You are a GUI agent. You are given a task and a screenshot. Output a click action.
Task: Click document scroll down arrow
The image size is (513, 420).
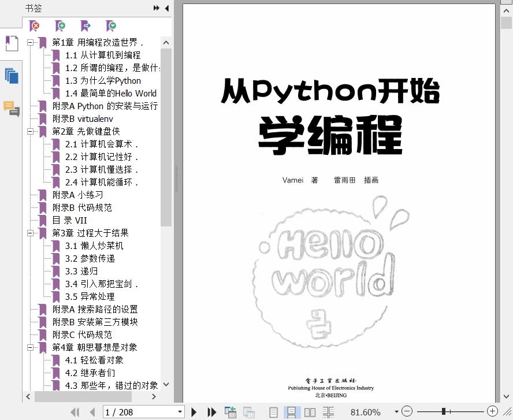point(507,397)
